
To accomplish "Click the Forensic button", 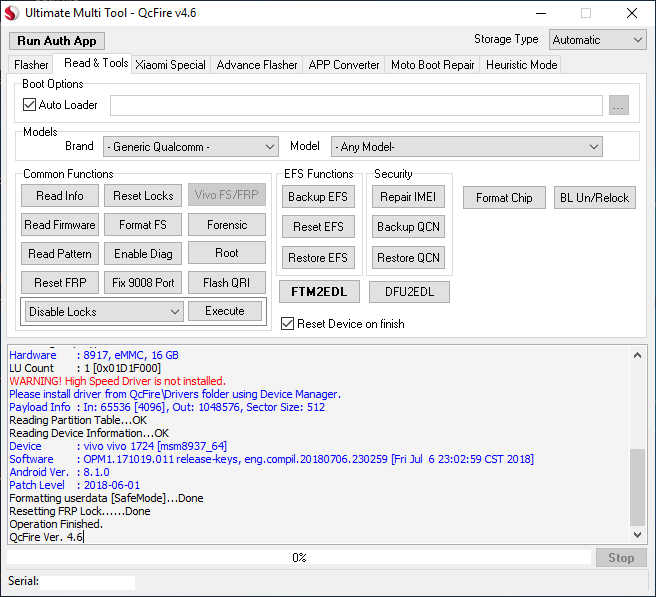I will (x=227, y=225).
